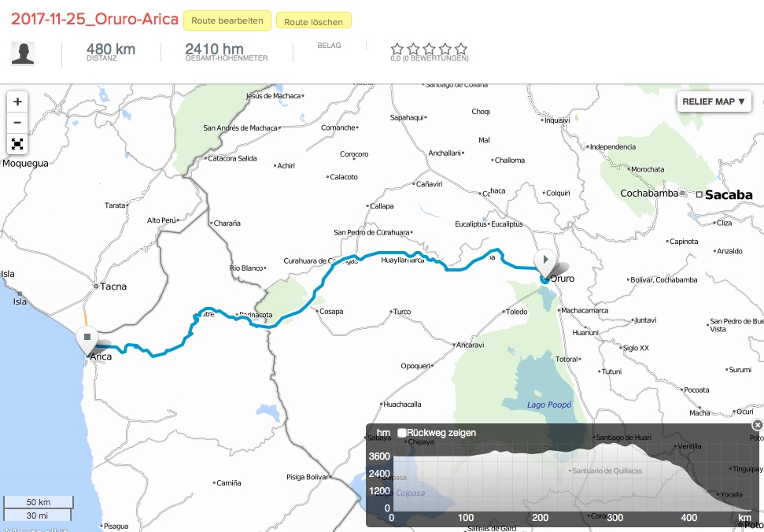Click the Cochabamba city label on map
The height and width of the screenshot is (532, 764).
tap(648, 194)
